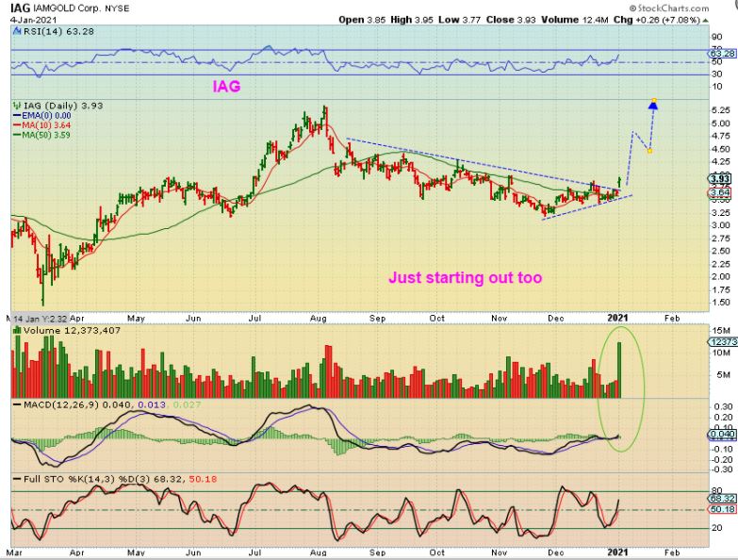
Task: Click the 1.50 price axis label
Action: (721, 303)
